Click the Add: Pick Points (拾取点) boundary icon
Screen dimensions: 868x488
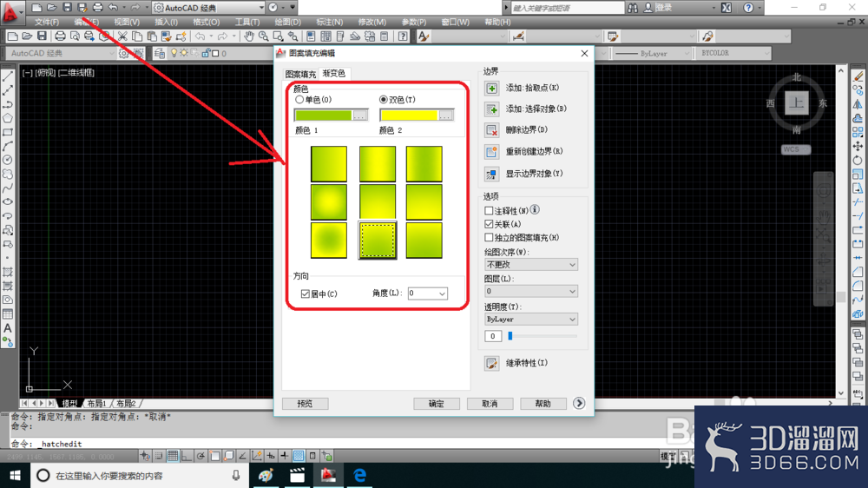(491, 88)
